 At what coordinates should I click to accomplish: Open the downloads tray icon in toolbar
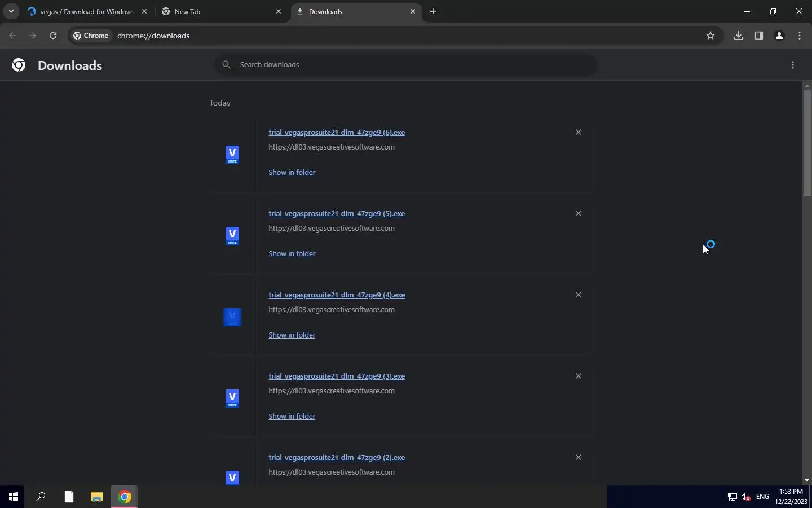(739, 36)
